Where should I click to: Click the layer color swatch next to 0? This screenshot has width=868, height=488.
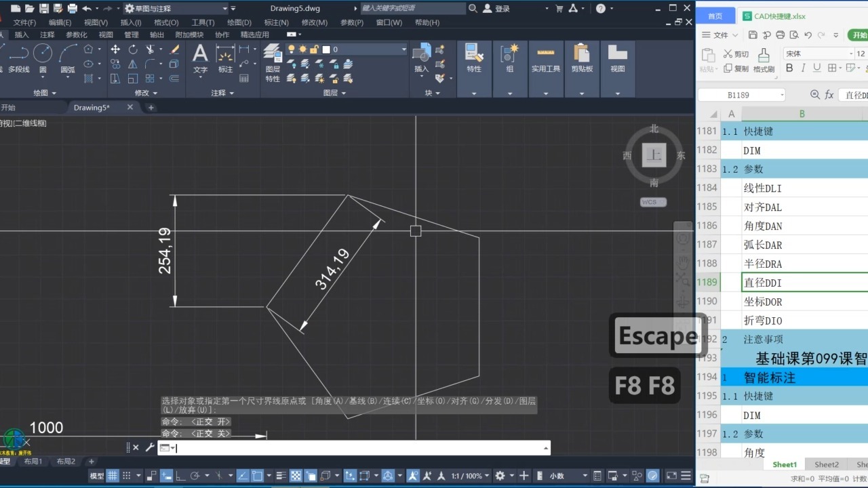click(325, 49)
